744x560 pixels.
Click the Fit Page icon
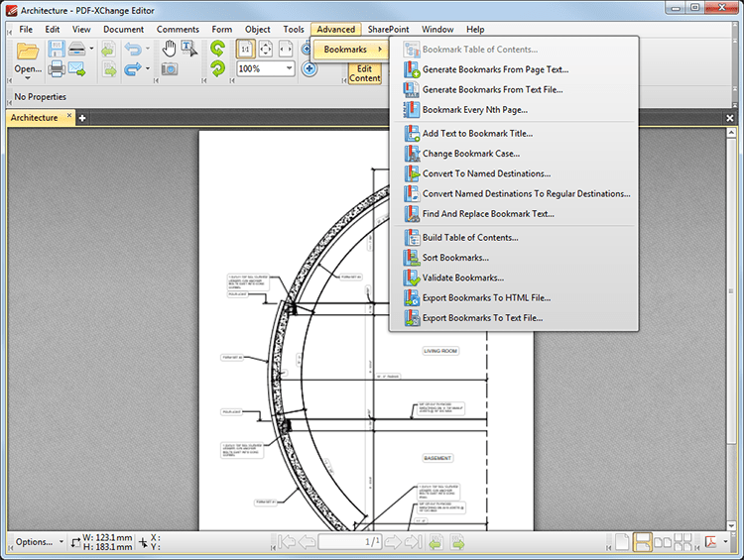[x=265, y=49]
